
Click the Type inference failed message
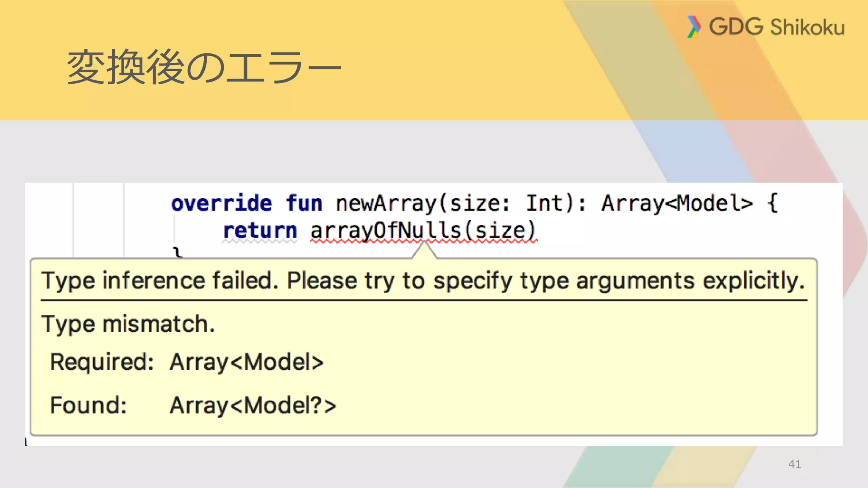[x=423, y=281]
